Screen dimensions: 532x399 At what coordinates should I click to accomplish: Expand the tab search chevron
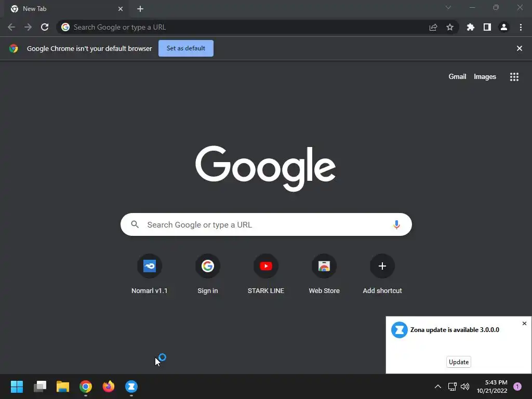click(x=448, y=7)
